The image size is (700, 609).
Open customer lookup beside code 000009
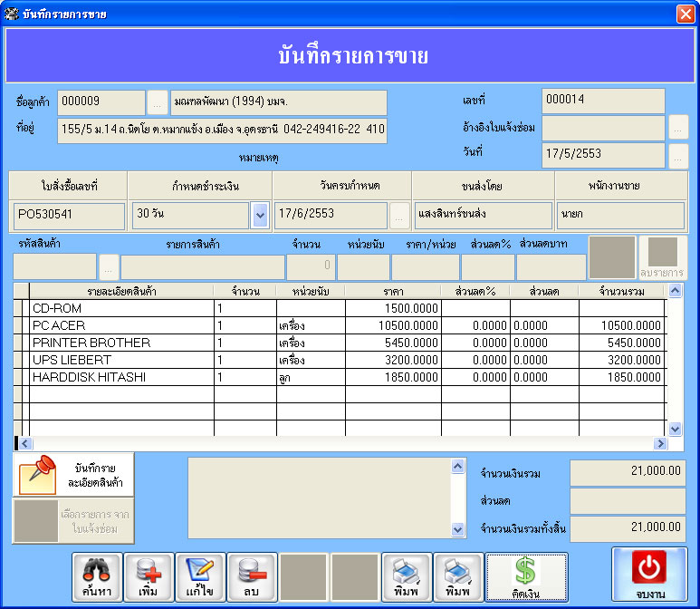click(x=158, y=102)
